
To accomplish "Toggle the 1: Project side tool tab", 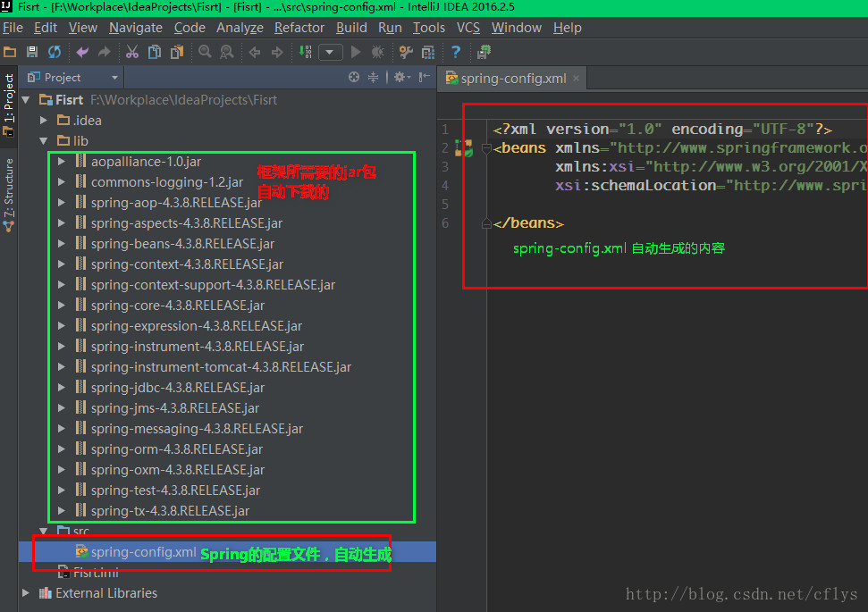I will point(8,105).
